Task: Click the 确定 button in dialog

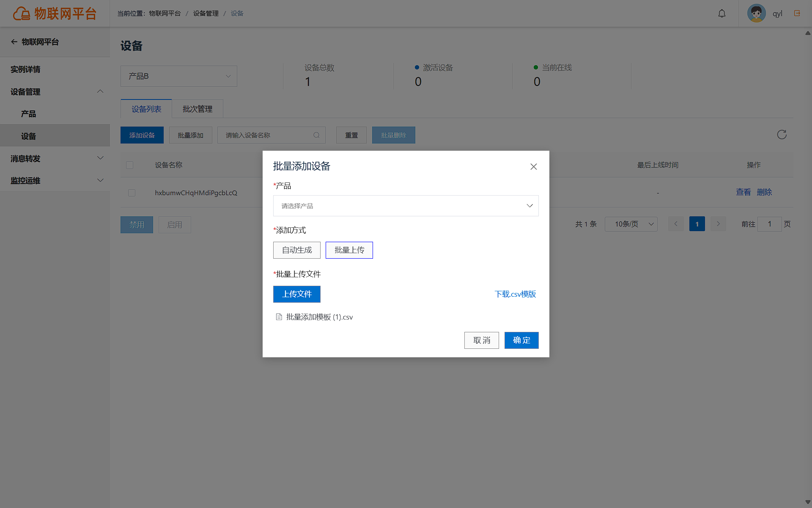Action: click(521, 340)
